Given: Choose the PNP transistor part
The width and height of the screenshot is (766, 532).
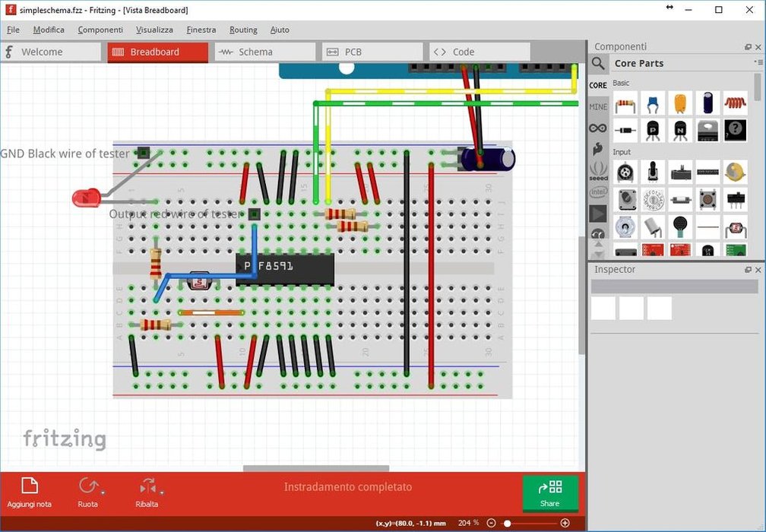Looking at the screenshot, I should (653, 131).
